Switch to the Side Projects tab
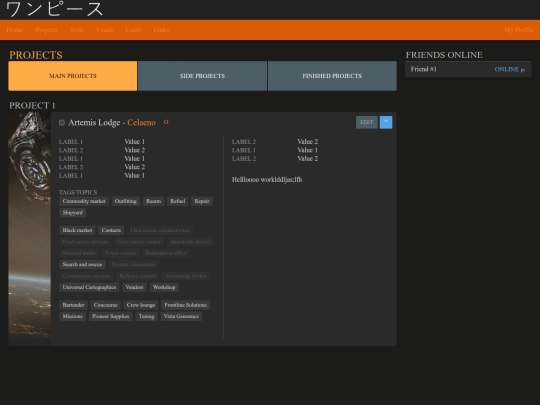 point(202,76)
